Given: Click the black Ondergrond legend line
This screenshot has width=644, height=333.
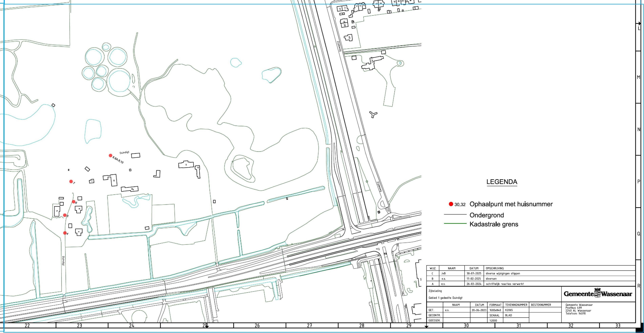Looking at the screenshot, I should (455, 215).
